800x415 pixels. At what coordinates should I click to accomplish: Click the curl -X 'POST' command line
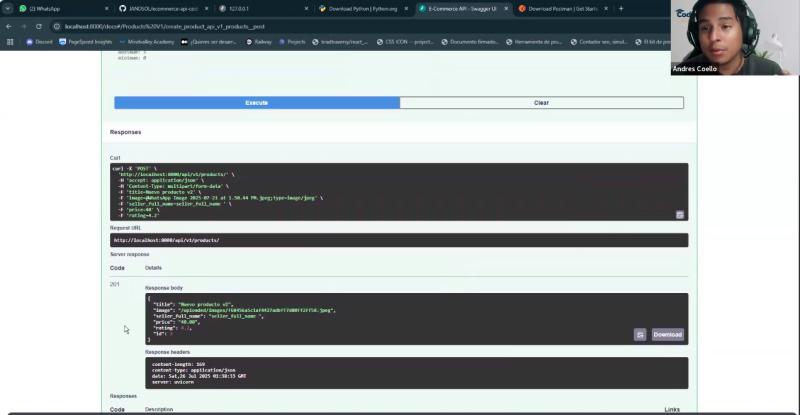click(x=135, y=168)
